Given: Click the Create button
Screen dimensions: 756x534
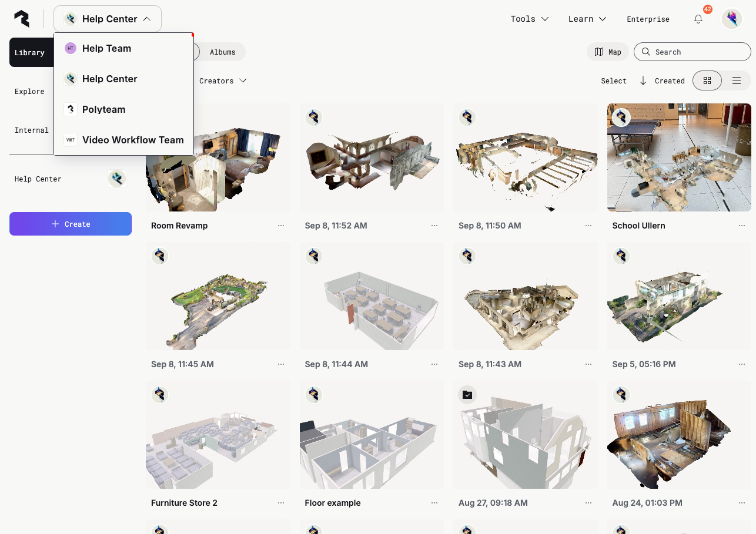Looking at the screenshot, I should [71, 224].
